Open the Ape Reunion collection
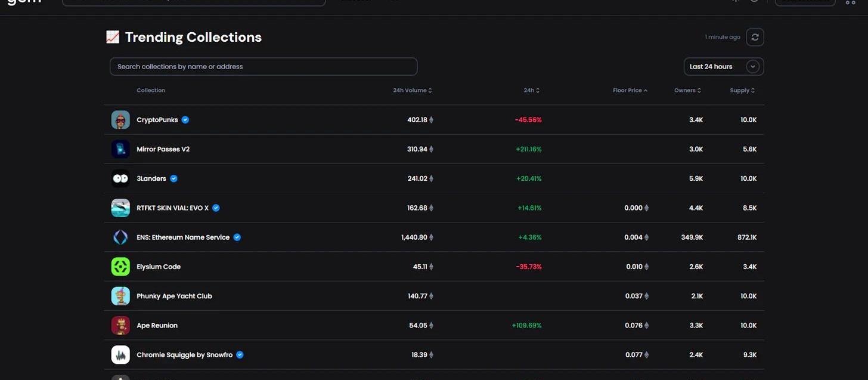This screenshot has height=380, width=868. coord(157,325)
